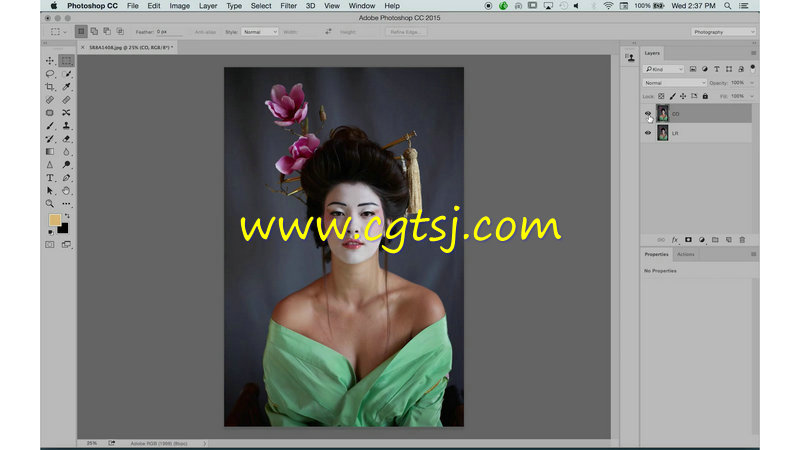
Task: Toggle shape layer filter
Action: [729, 69]
